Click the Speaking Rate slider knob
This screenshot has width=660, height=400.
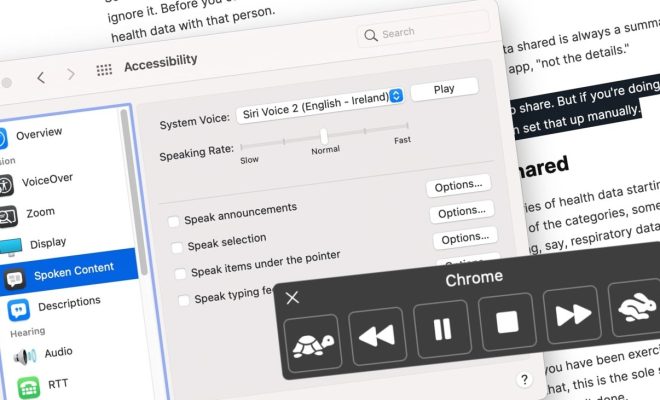pyautogui.click(x=324, y=136)
